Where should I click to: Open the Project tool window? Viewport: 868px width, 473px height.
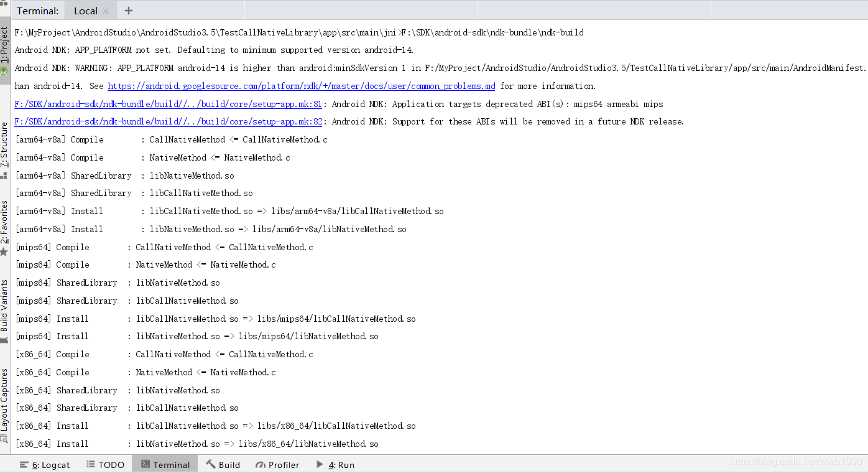pos(4,50)
